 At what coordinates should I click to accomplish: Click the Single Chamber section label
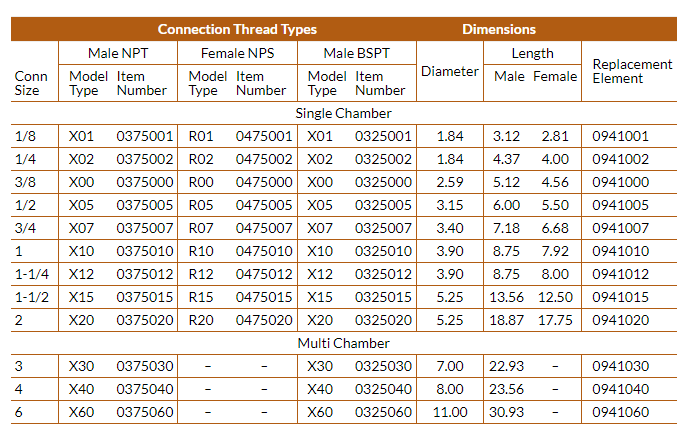(x=343, y=113)
